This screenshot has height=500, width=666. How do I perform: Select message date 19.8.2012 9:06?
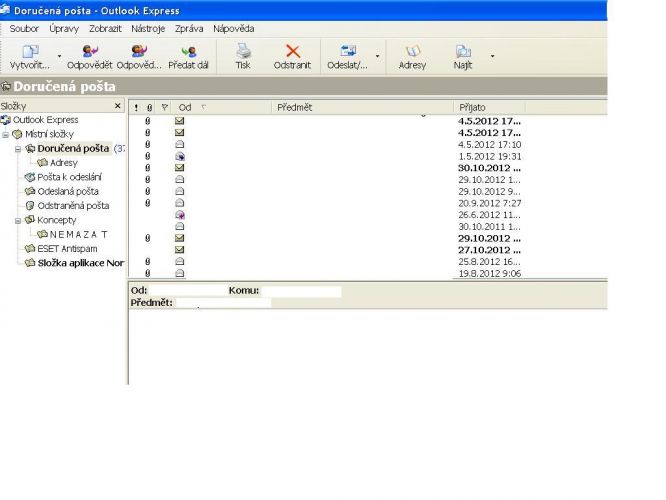pos(489,274)
